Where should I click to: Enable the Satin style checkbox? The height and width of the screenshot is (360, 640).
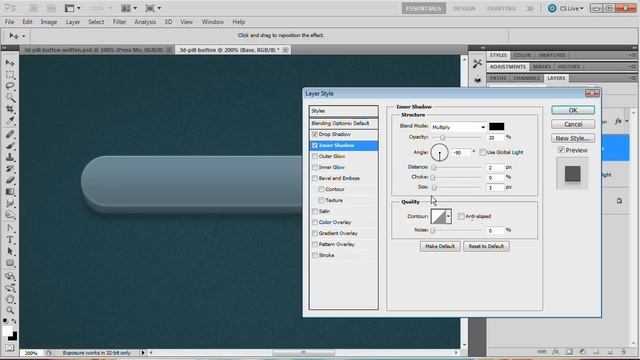coord(315,211)
